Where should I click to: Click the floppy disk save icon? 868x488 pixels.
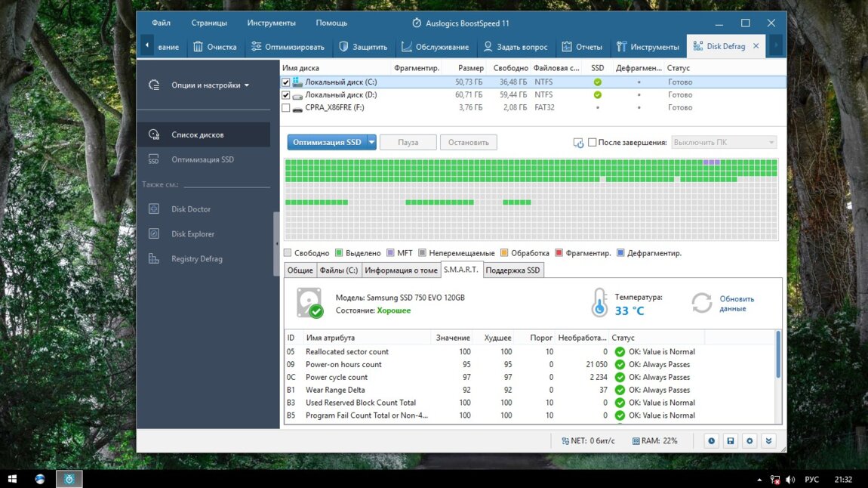point(730,440)
